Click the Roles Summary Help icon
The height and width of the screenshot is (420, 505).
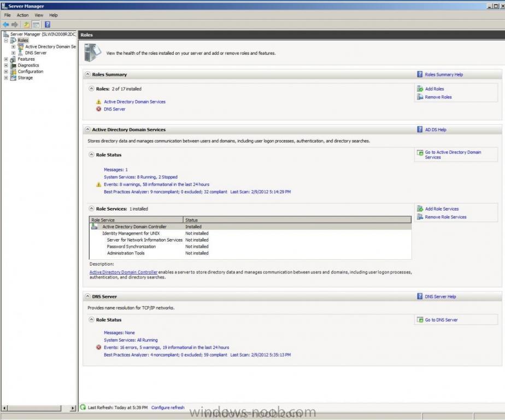(420, 74)
